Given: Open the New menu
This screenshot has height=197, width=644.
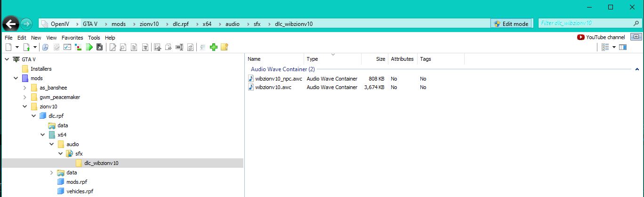Looking at the screenshot, I should click(x=36, y=38).
